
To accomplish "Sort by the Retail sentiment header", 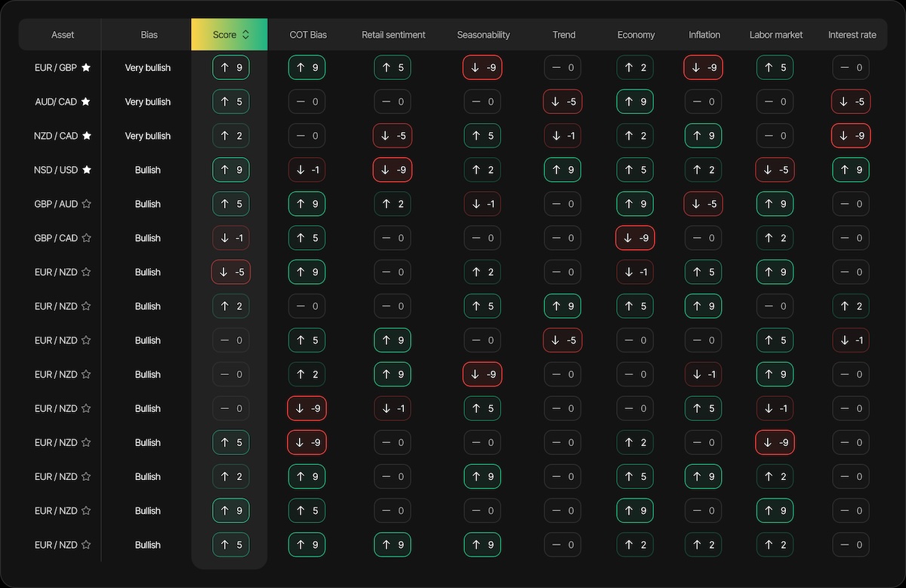I will point(393,34).
